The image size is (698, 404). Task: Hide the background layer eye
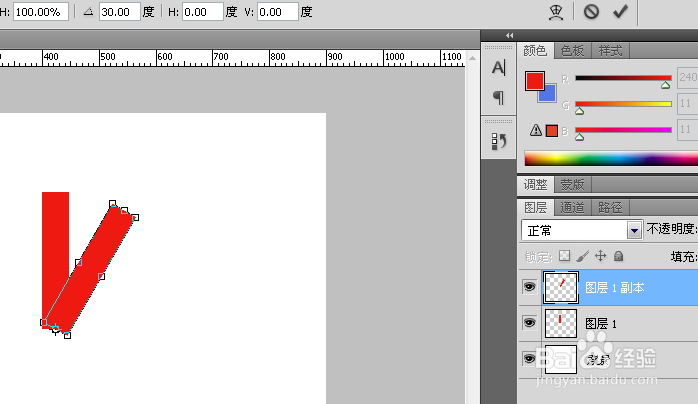pyautogui.click(x=529, y=358)
